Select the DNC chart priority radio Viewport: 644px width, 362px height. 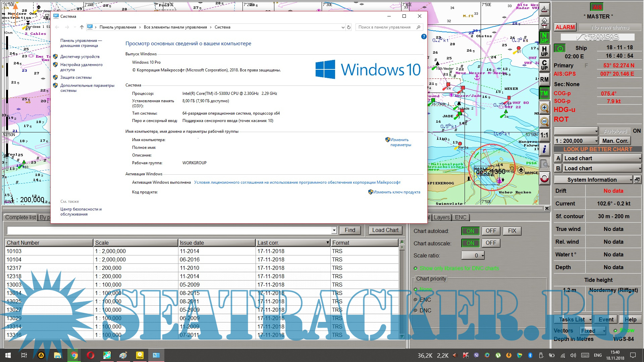416,311
